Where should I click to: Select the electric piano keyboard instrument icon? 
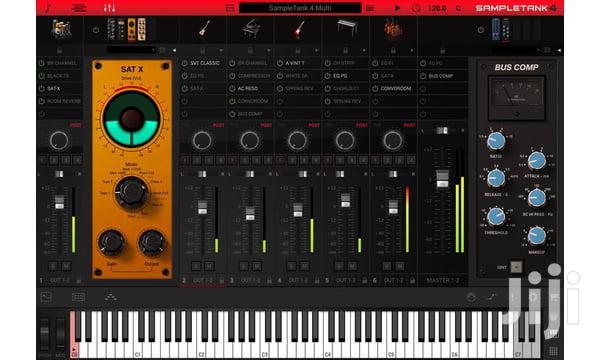(x=347, y=28)
